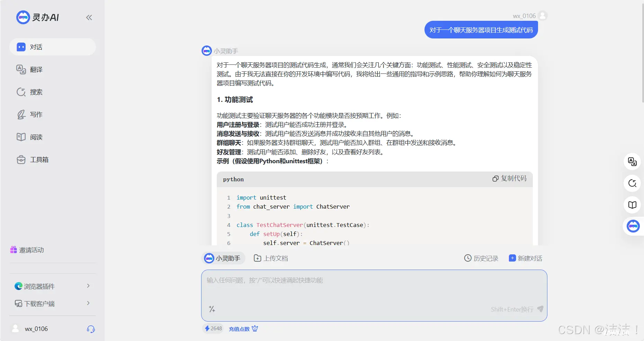This screenshot has height=341, width=644.
Task: Click the device icon beside 下载客户端
Action: (x=18, y=303)
